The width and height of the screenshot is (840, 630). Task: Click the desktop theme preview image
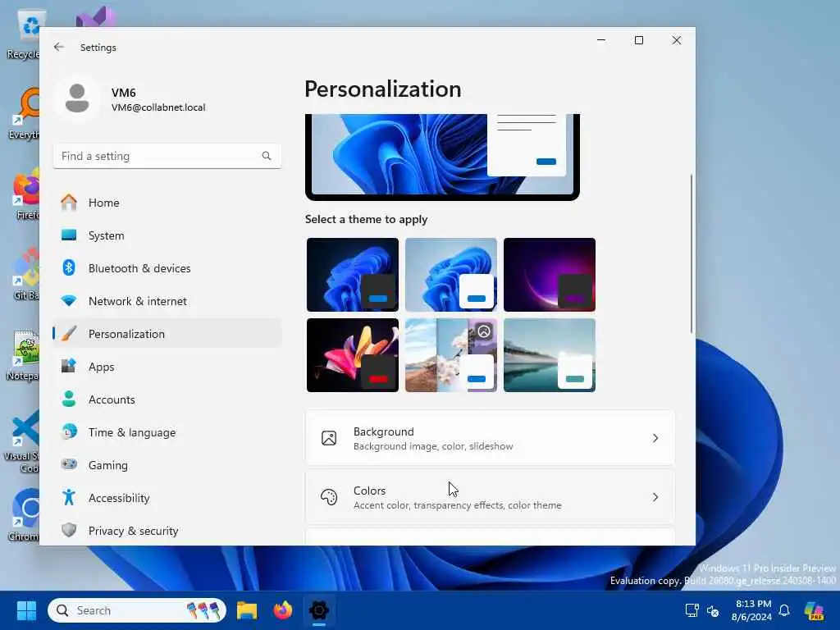[x=442, y=157]
